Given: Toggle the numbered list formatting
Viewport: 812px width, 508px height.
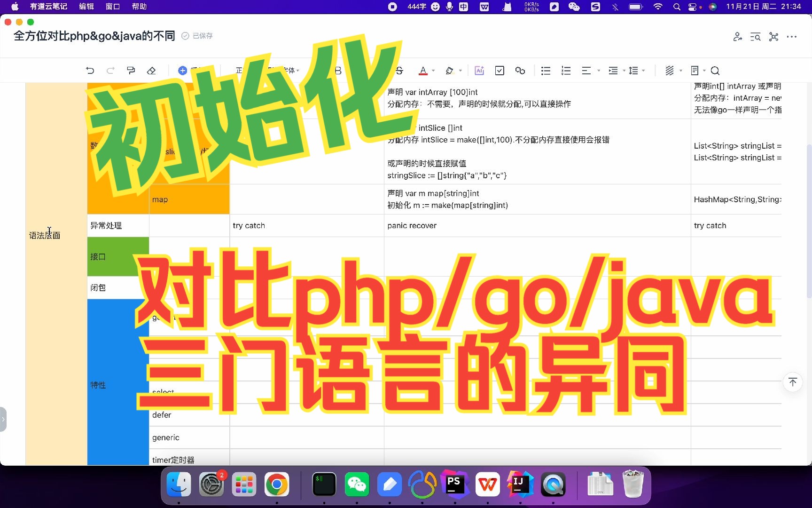Looking at the screenshot, I should point(566,70).
